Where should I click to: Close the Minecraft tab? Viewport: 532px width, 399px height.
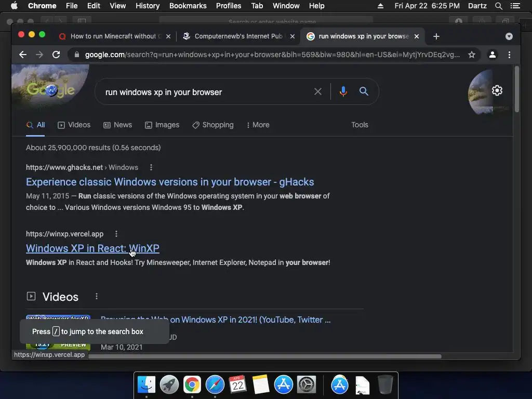click(x=168, y=36)
